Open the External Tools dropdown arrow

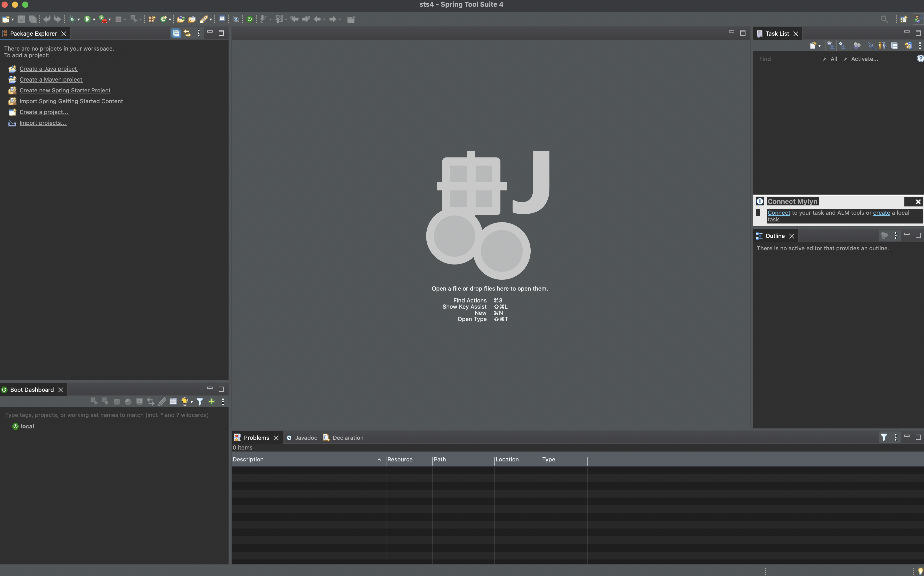point(110,19)
